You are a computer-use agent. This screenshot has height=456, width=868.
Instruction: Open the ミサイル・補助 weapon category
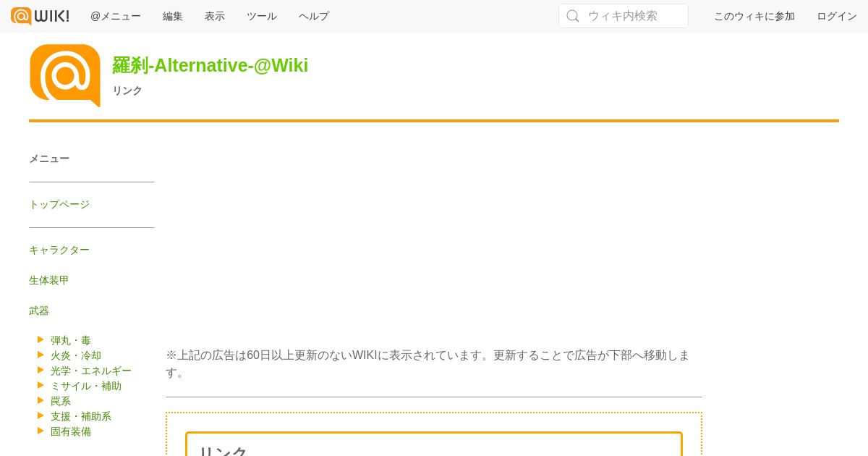tap(86, 386)
